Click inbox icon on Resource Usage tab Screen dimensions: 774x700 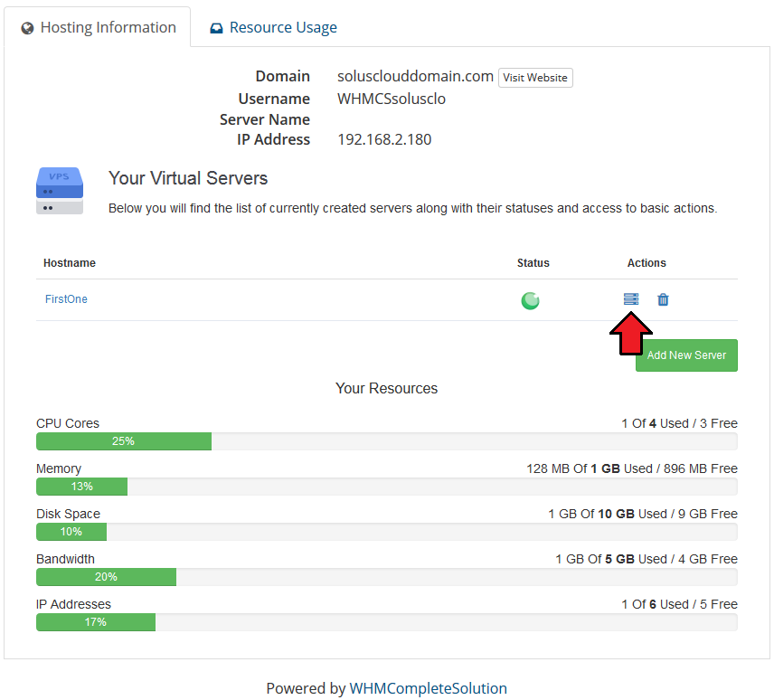[216, 28]
